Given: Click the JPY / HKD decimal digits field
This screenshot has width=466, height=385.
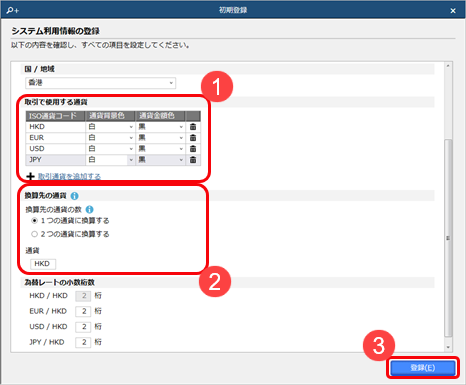Looking at the screenshot, I should pyautogui.click(x=83, y=342).
